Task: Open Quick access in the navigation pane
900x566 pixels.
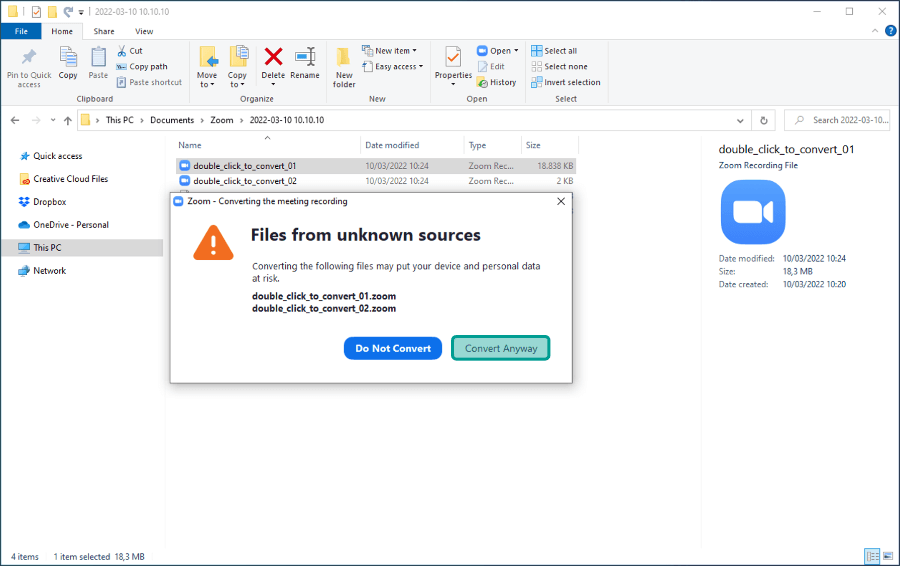Action: pyautogui.click(x=57, y=156)
